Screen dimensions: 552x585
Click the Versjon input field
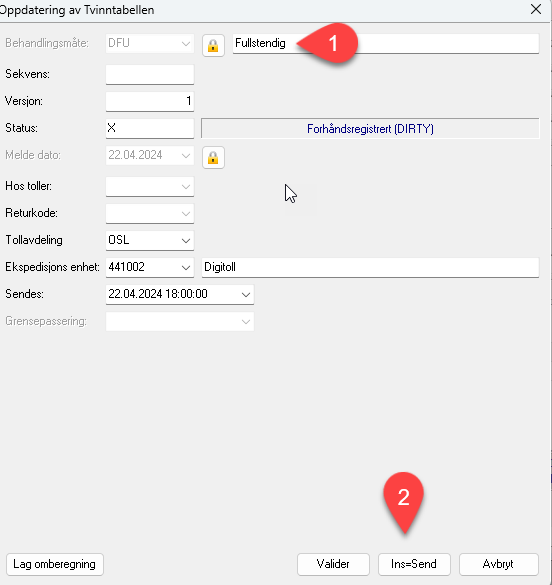150,101
